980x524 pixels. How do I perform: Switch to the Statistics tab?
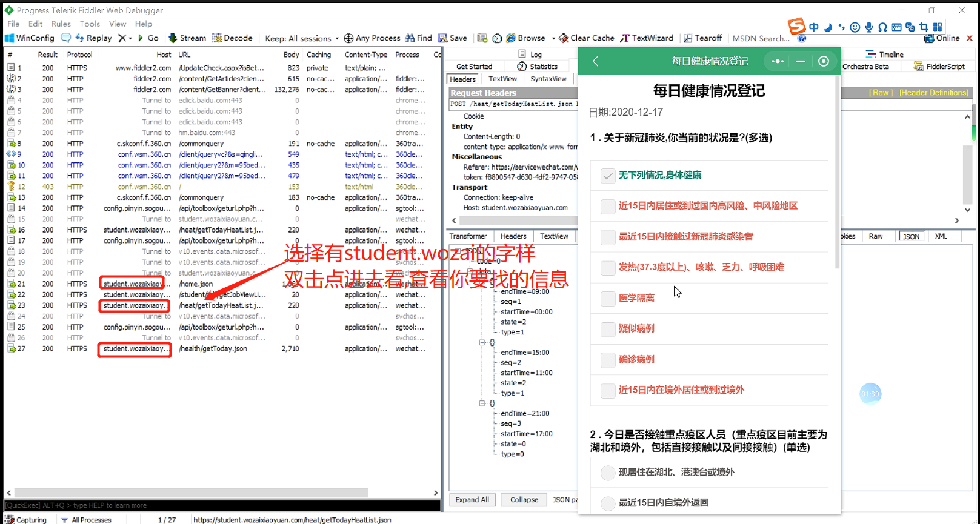pyautogui.click(x=537, y=67)
